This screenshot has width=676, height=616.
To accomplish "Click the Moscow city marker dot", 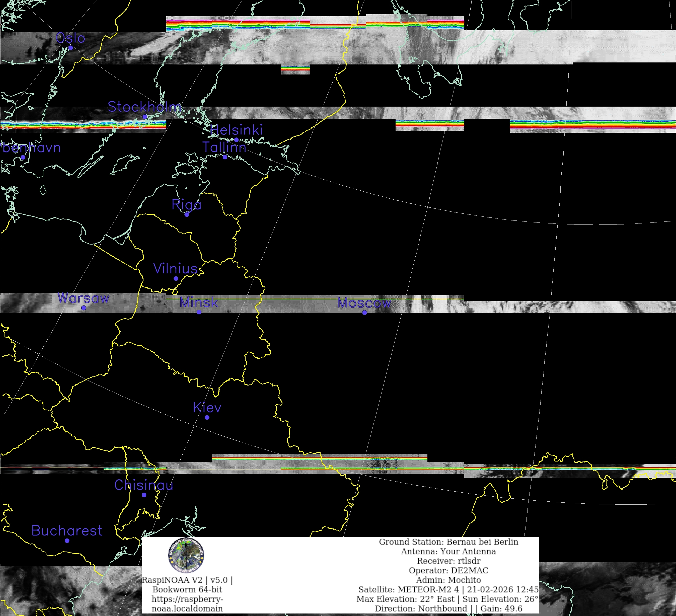I will (364, 313).
